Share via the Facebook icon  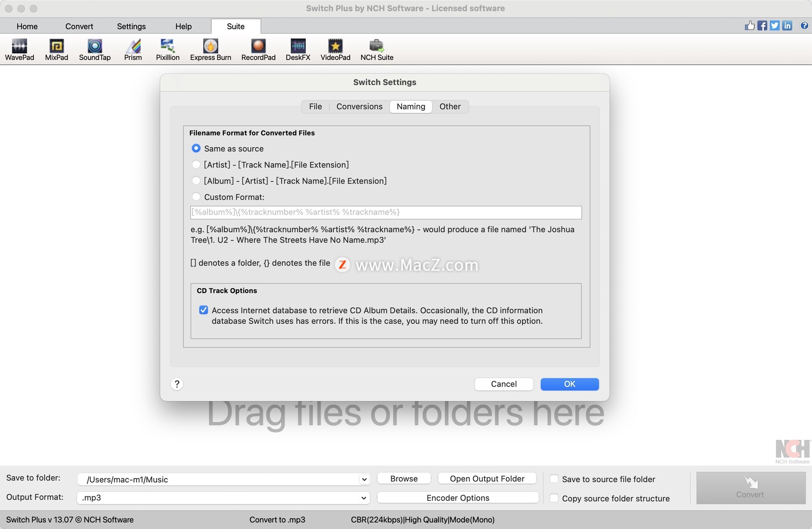[762, 25]
